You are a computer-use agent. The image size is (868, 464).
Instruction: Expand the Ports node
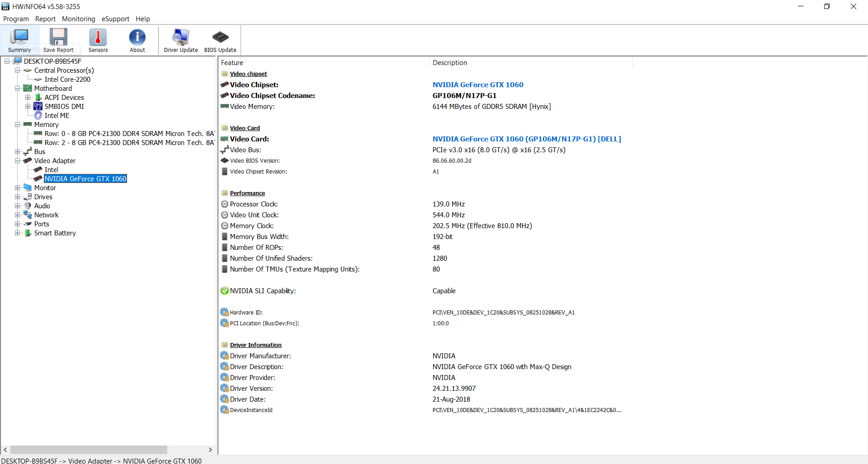[x=17, y=224]
